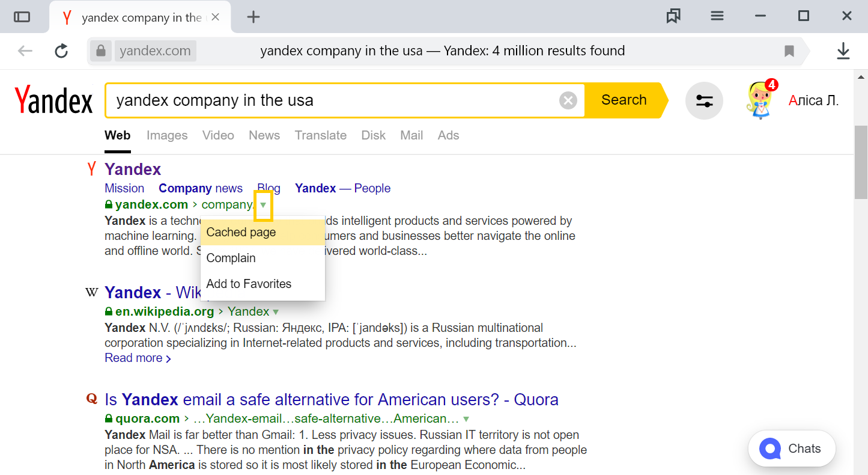The width and height of the screenshot is (868, 475).
Task: Open the Chats widget
Action: tap(792, 449)
